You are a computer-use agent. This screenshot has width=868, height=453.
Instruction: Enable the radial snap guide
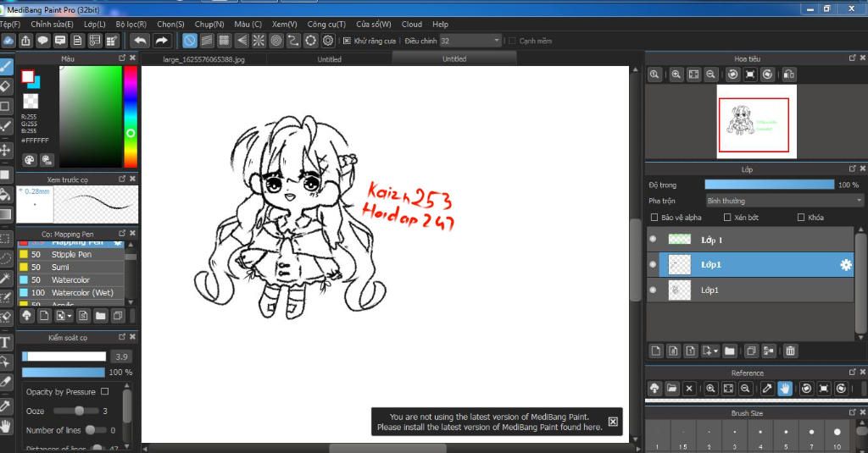coord(259,41)
